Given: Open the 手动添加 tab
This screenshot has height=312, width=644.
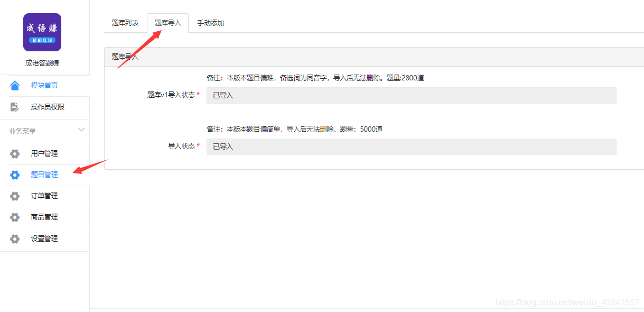Looking at the screenshot, I should (x=210, y=23).
